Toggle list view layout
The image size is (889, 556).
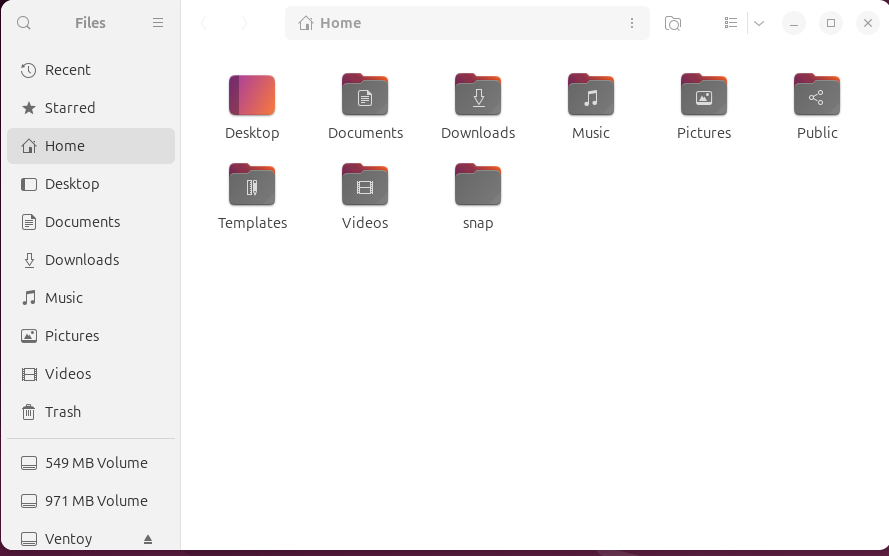tap(731, 23)
